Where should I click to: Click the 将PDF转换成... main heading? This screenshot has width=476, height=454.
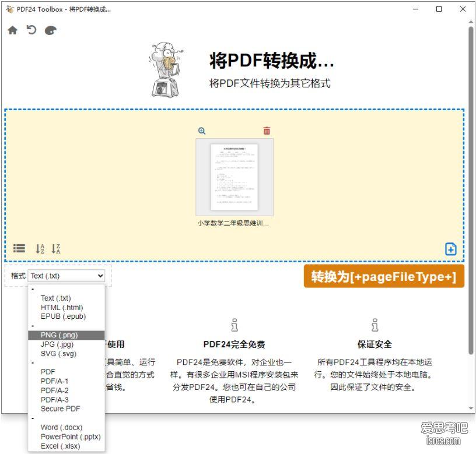coord(271,61)
